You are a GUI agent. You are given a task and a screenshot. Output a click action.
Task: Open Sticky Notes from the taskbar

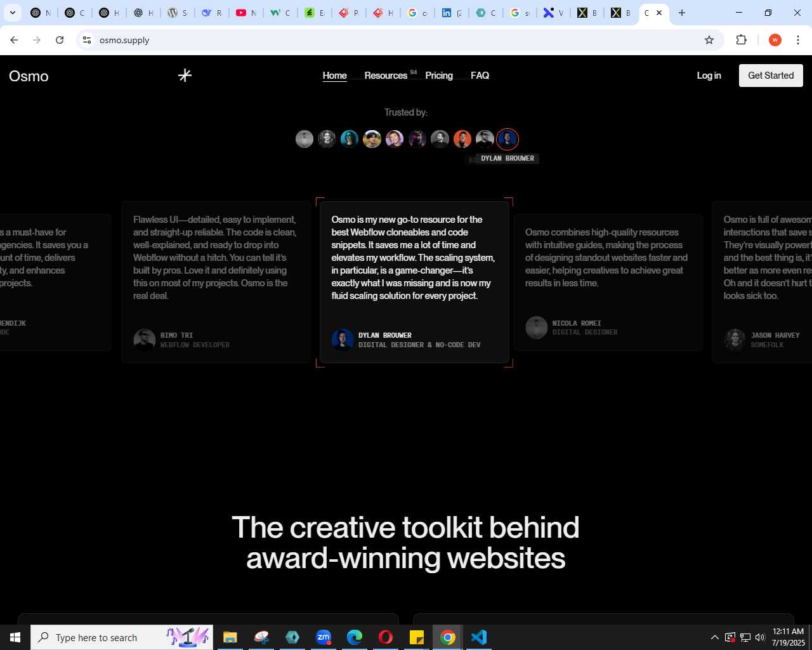[x=417, y=637]
